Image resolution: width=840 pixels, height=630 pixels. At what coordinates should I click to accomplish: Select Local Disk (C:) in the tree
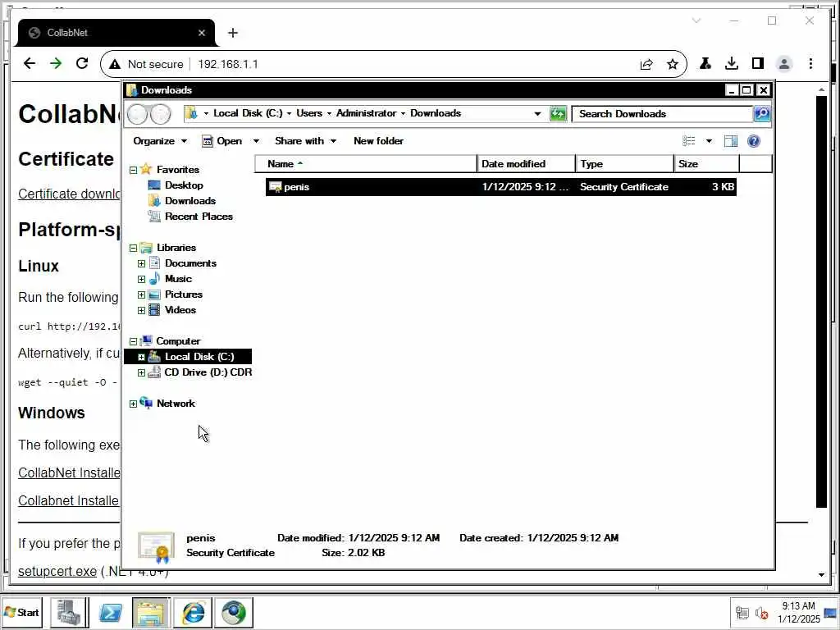(199, 357)
